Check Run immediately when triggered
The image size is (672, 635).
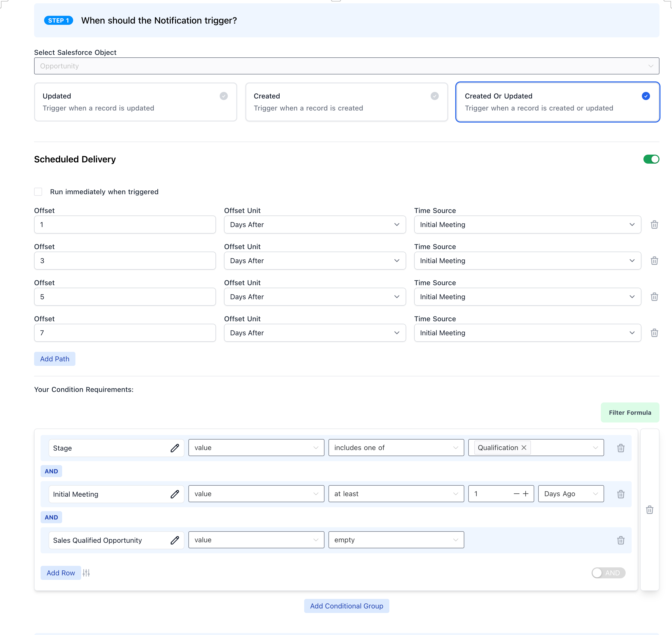38,192
